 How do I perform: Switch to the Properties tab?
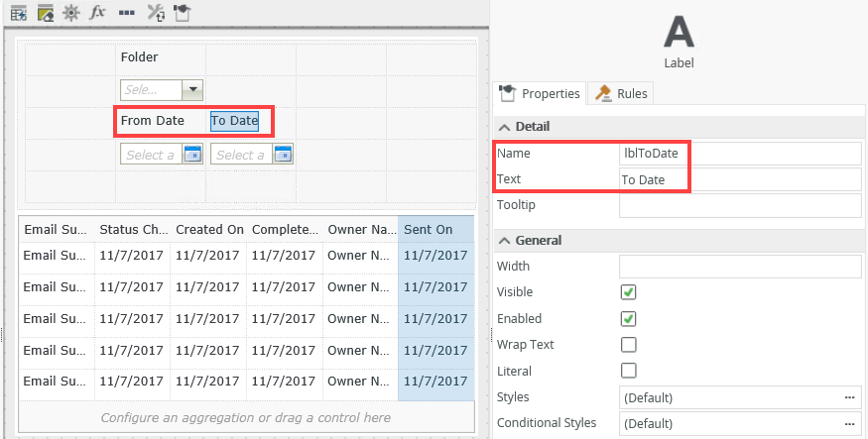tap(540, 93)
